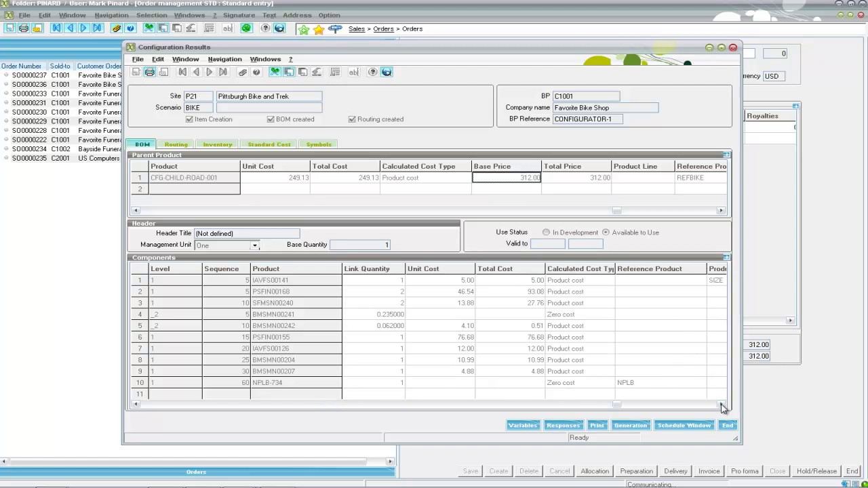Go to previous record in main toolbar
868x488 pixels.
pyautogui.click(x=70, y=28)
